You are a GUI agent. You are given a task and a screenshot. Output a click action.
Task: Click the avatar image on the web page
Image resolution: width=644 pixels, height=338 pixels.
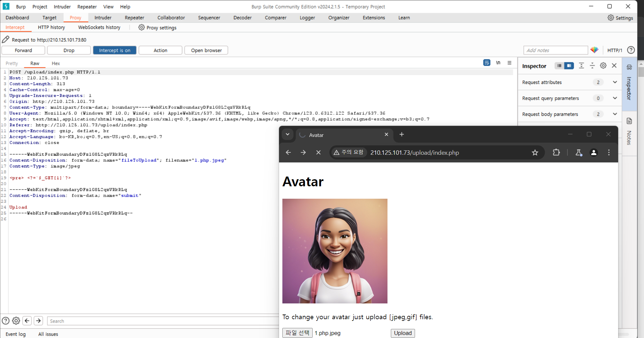coord(335,251)
